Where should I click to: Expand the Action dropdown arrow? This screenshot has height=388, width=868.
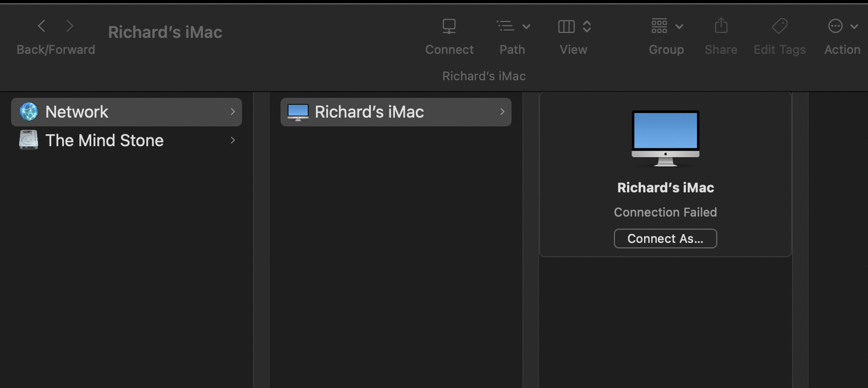click(854, 26)
